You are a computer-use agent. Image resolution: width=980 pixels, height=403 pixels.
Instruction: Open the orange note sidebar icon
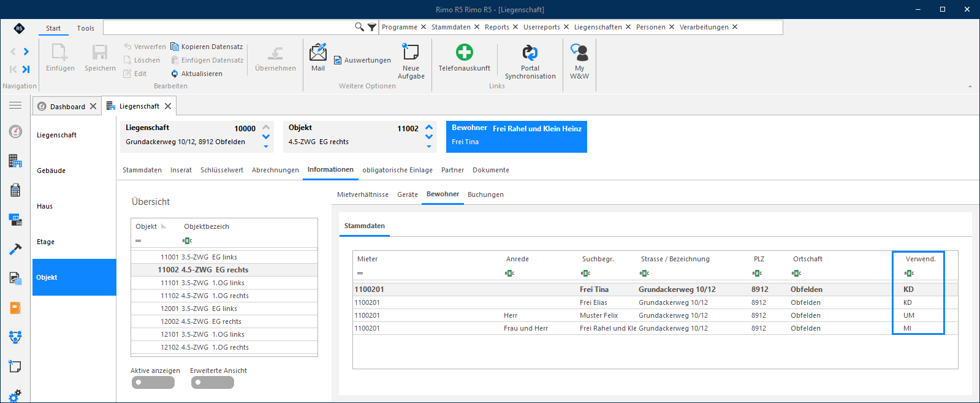[x=15, y=308]
